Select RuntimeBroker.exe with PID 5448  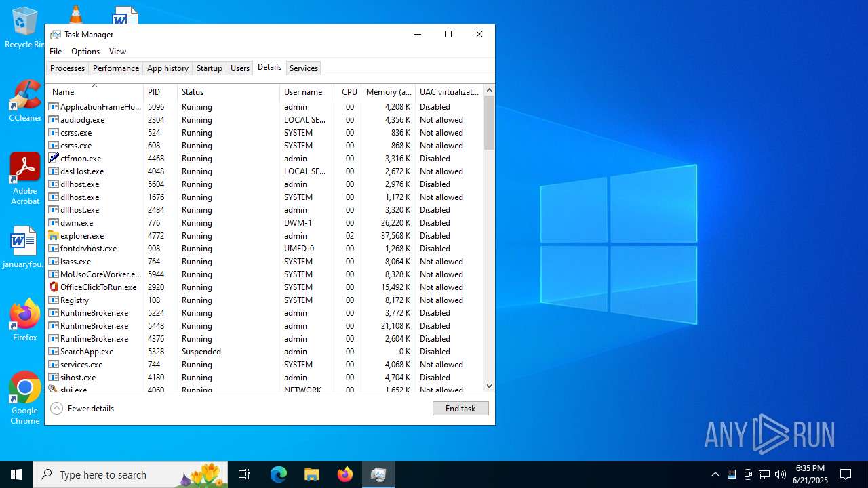pos(264,326)
